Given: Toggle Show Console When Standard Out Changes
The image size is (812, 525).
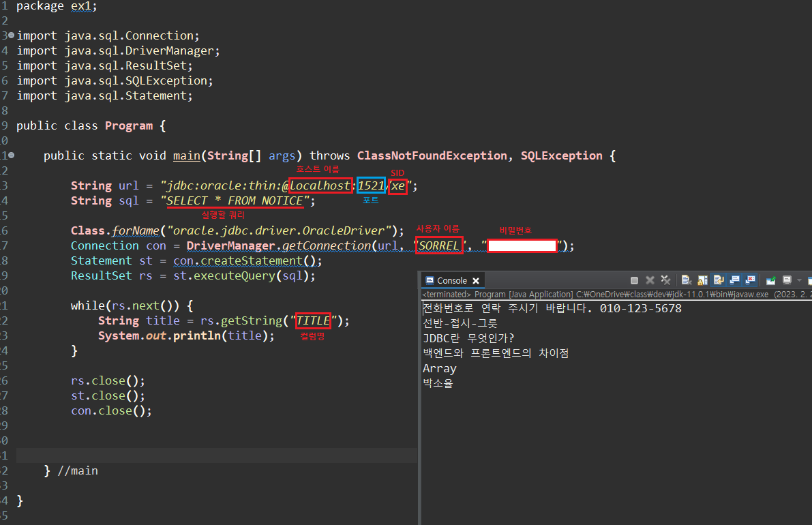Looking at the screenshot, I should [x=734, y=280].
